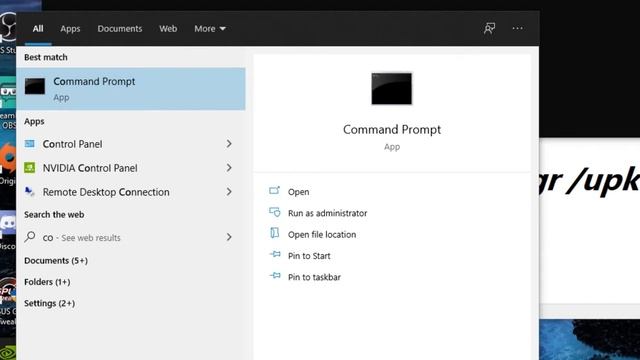Open NVIDIA Control Panel result
The width and height of the screenshot is (640, 360).
[x=131, y=168]
